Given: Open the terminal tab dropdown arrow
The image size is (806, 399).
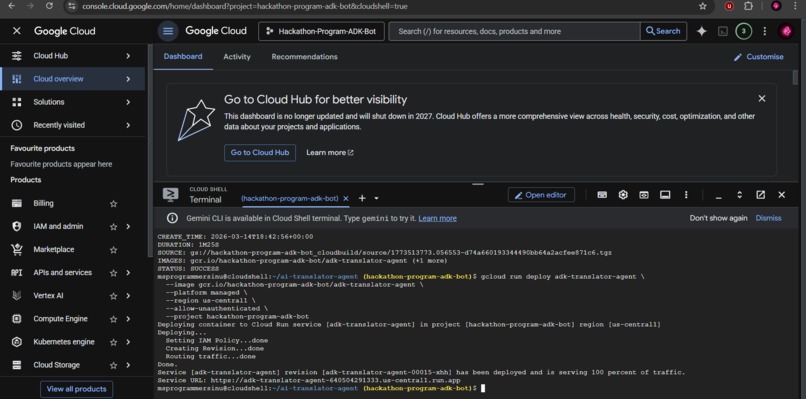Looking at the screenshot, I should pos(376,198).
